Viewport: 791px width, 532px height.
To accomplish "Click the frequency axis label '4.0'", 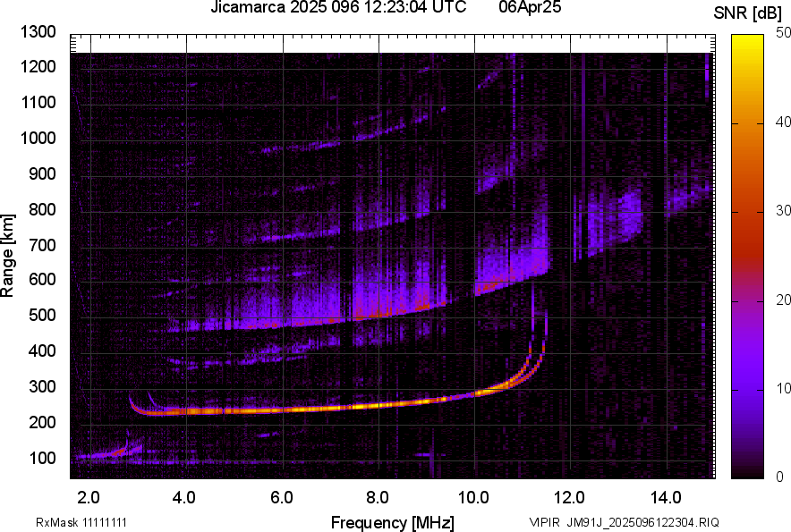I will [184, 498].
